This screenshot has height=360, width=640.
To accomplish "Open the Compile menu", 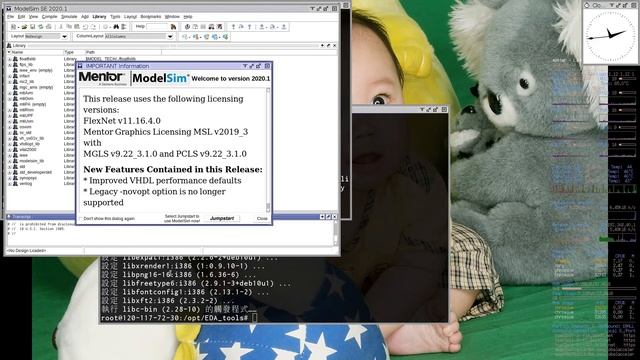I will tap(49, 17).
